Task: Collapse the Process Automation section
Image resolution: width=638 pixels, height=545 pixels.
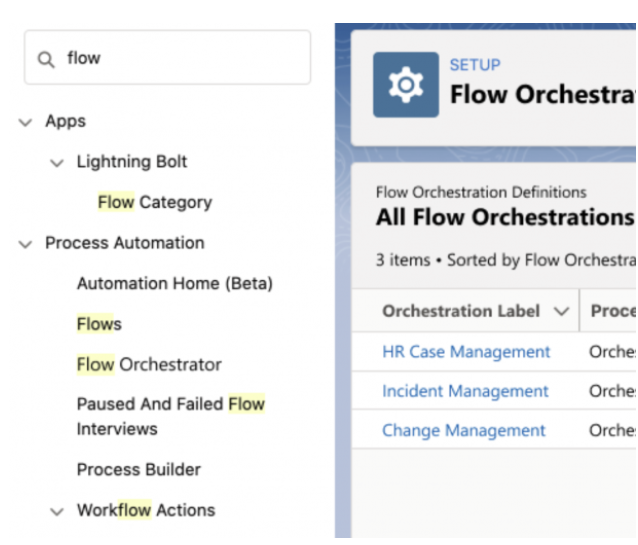Action: [25, 243]
